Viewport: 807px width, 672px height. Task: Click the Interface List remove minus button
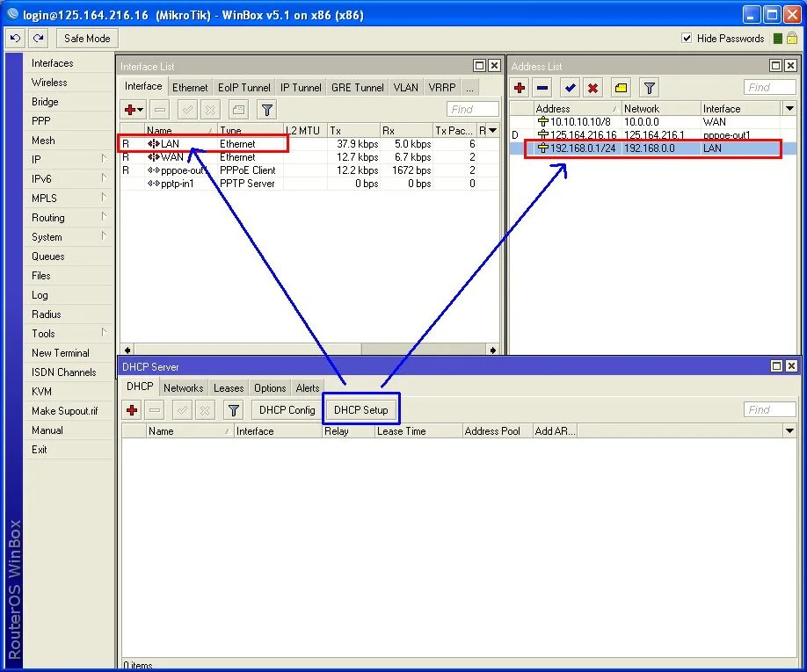point(160,110)
